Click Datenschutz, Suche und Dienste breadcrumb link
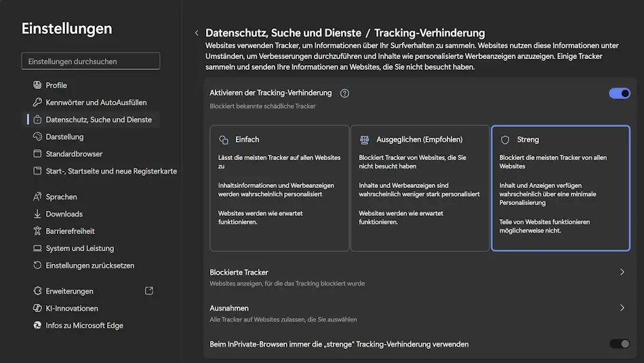 [283, 33]
